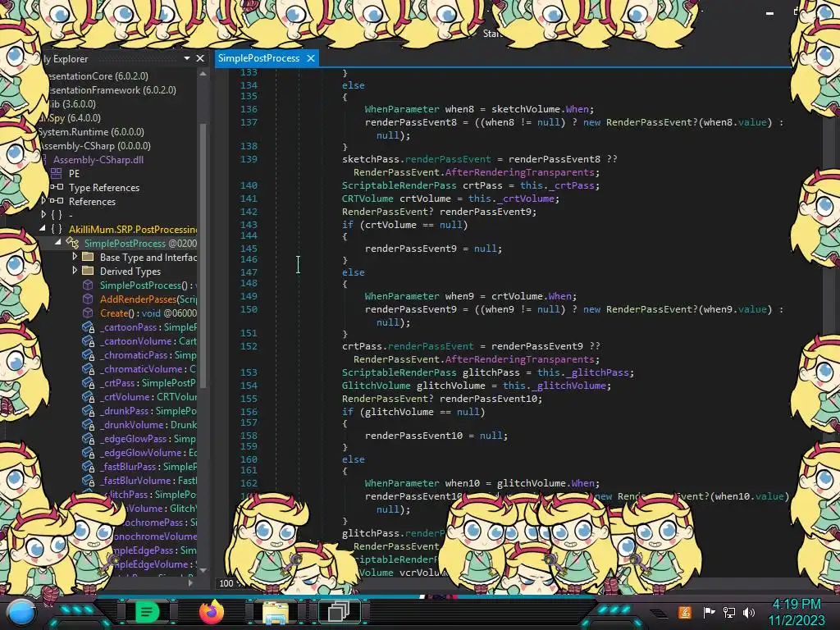Close the Assembly Explorer panel
The image size is (840, 630).
[x=200, y=58]
